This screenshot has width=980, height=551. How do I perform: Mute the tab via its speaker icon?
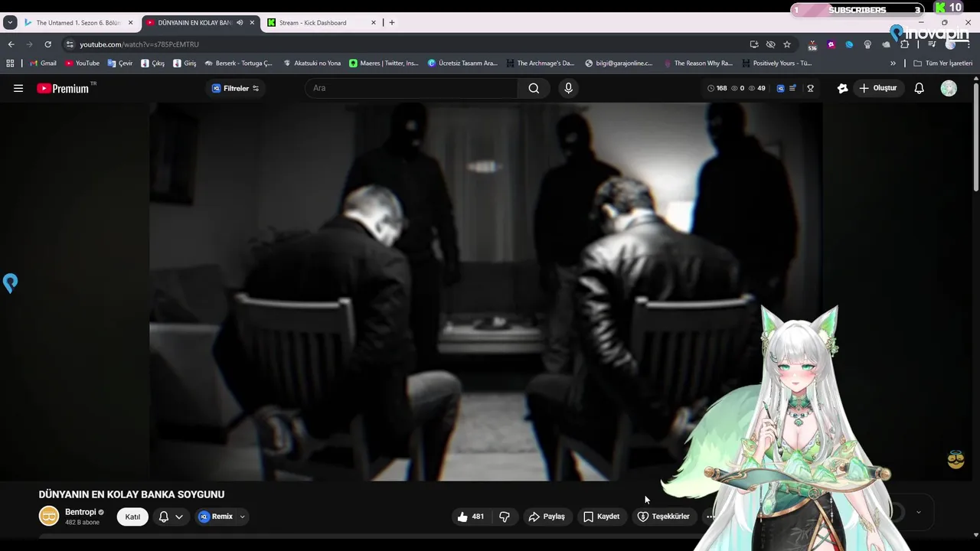coord(240,23)
